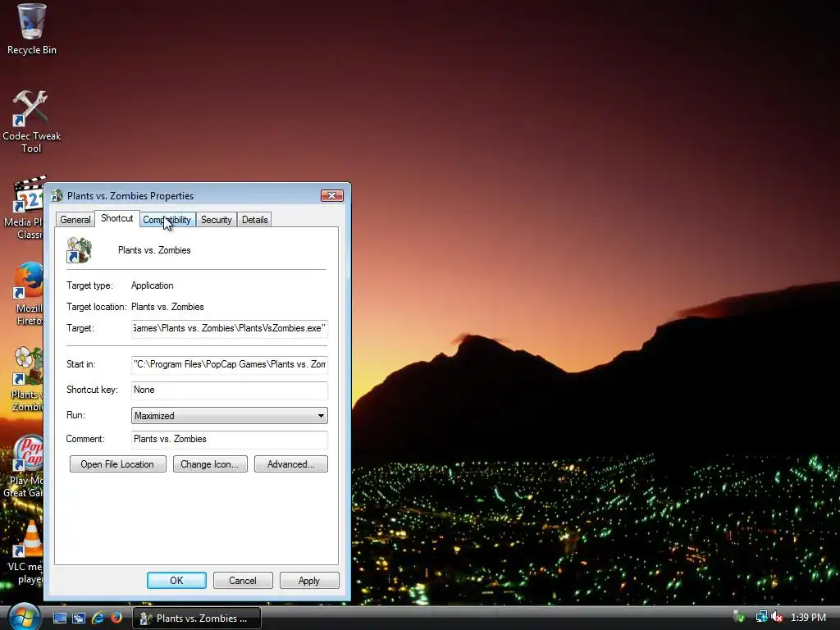This screenshot has width=840, height=630.
Task: Confirm with the OK button
Action: point(177,581)
